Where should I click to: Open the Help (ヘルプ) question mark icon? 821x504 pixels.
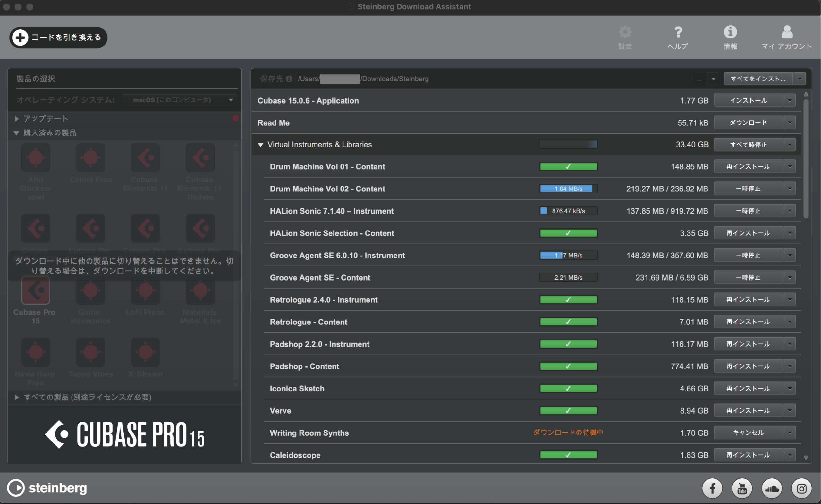tap(678, 32)
